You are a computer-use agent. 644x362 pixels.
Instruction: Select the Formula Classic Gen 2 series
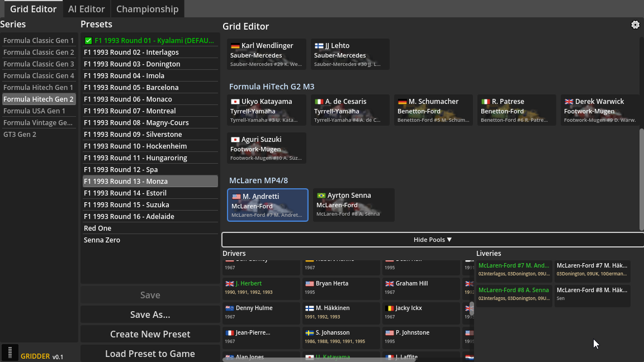coord(39,52)
